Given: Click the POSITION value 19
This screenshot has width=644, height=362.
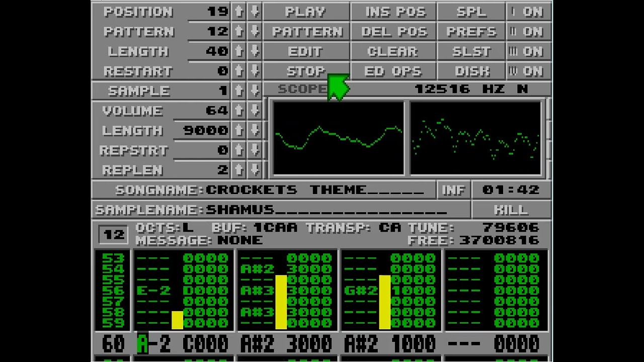Looking at the screenshot, I should click(218, 12).
